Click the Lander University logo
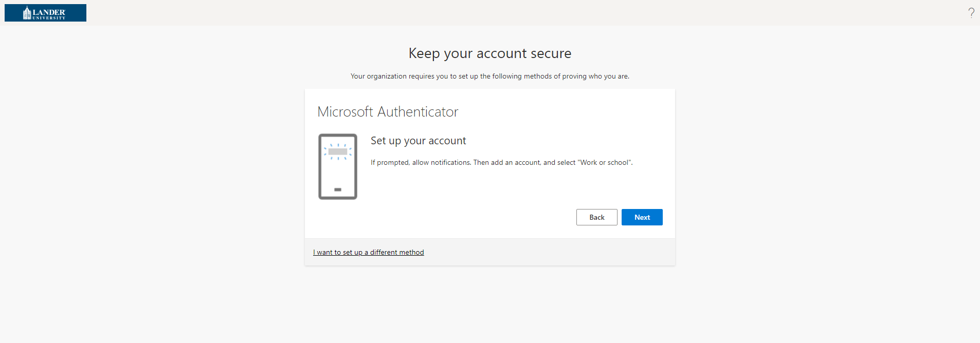This screenshot has width=980, height=343. [45, 13]
